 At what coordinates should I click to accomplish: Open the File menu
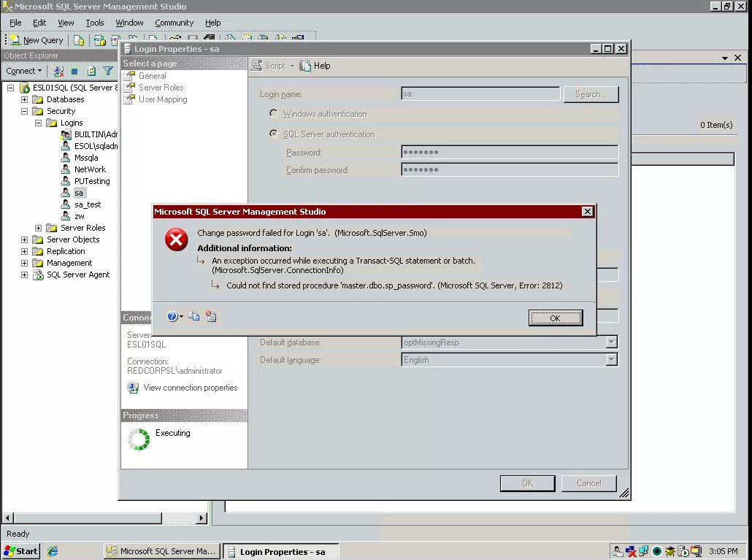coord(15,23)
